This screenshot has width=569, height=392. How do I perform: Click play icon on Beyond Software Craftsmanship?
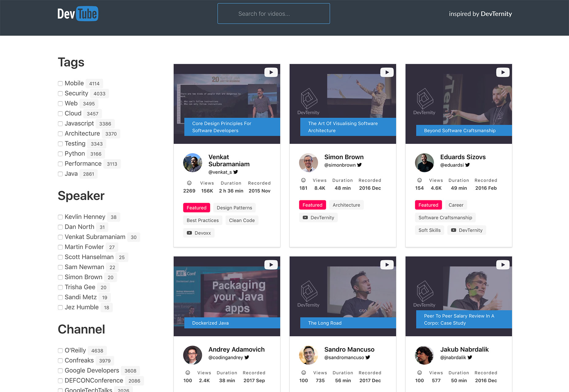[503, 72]
